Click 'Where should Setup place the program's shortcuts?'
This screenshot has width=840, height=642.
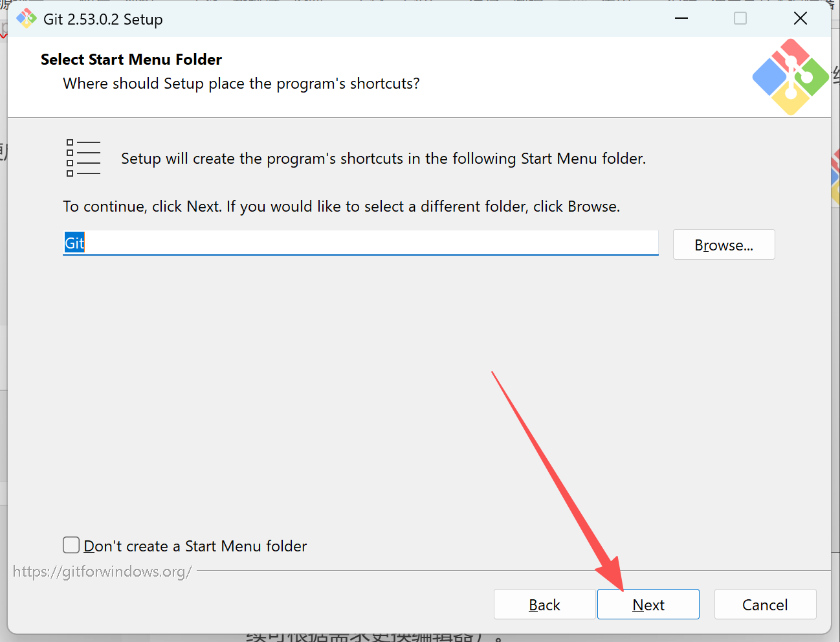coord(241,83)
